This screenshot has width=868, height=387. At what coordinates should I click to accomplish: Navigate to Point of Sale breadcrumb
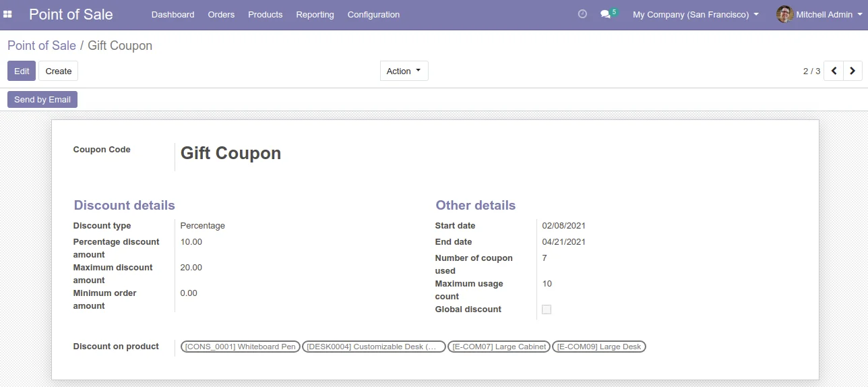42,45
